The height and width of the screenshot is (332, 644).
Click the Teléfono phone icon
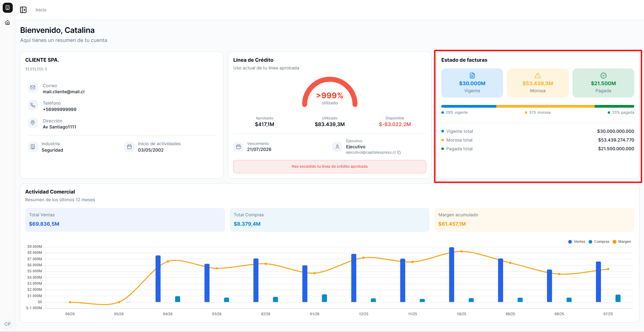pos(33,105)
